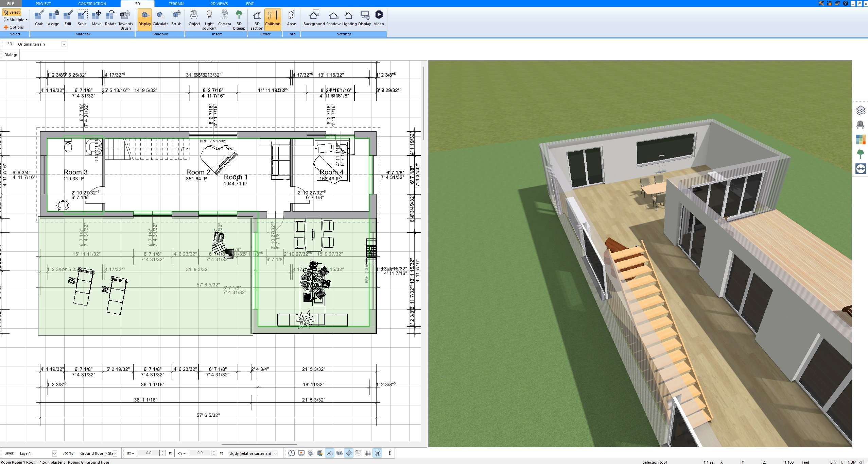Screen dimensions: 868x464
Task: Click the TeamViewer double-arrow sidebar icon
Action: [861, 169]
